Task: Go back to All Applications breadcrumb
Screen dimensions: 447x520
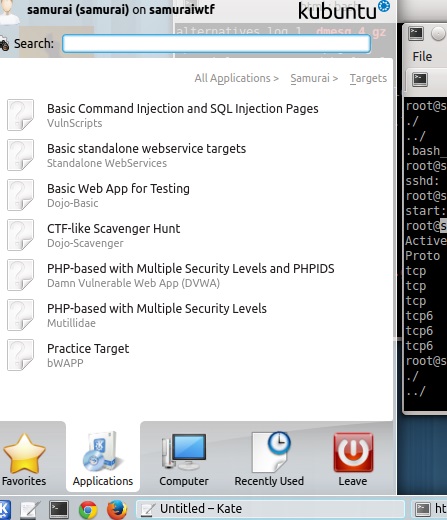Action: point(236,78)
